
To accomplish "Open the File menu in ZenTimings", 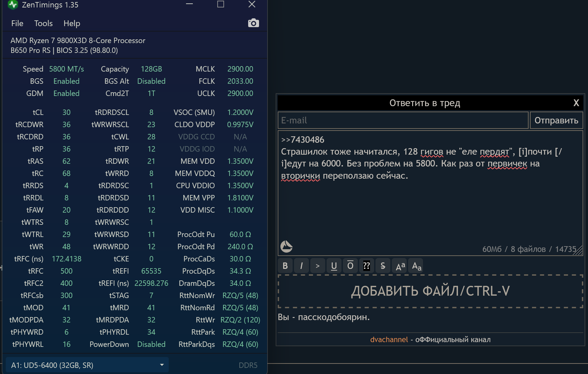I will (x=17, y=23).
